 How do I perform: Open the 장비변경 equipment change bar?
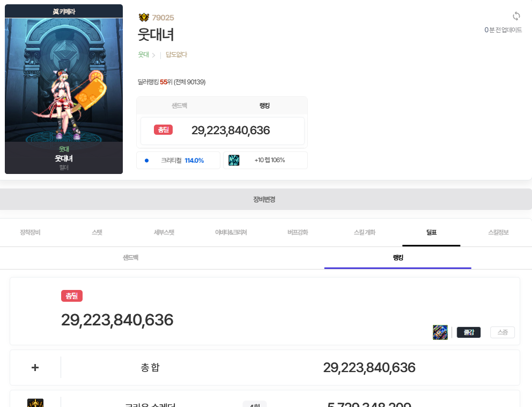click(x=265, y=199)
